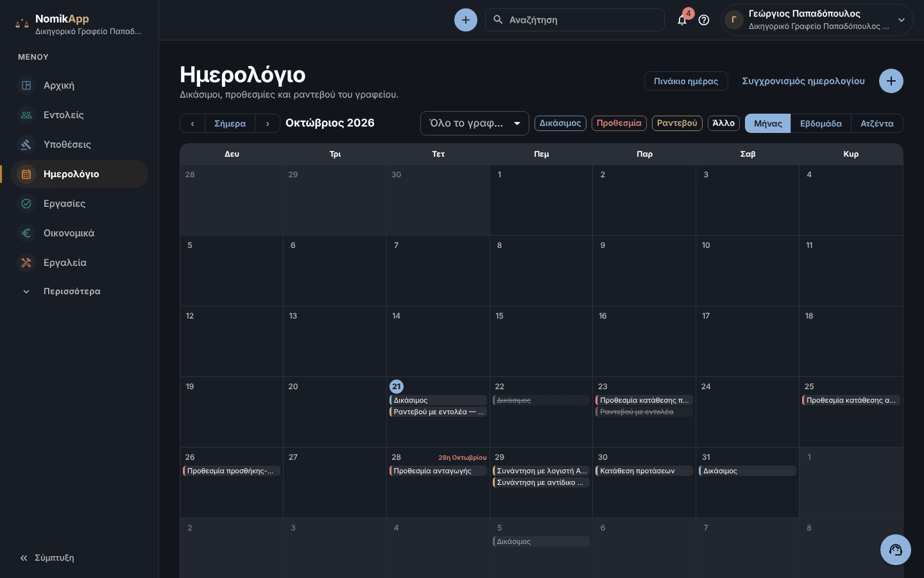Expand the user account menu chevron
The height and width of the screenshot is (578, 924).
[x=902, y=20]
